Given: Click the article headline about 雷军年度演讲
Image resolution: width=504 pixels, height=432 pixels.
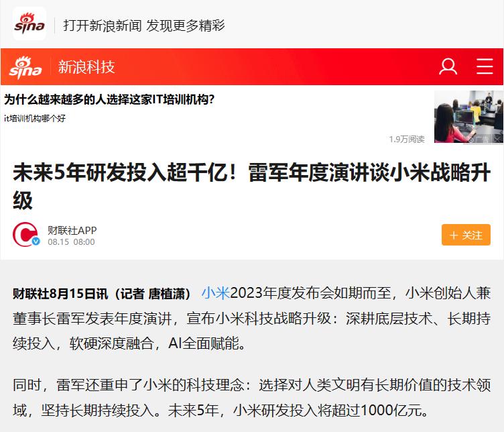Looking at the screenshot, I should point(252,186).
